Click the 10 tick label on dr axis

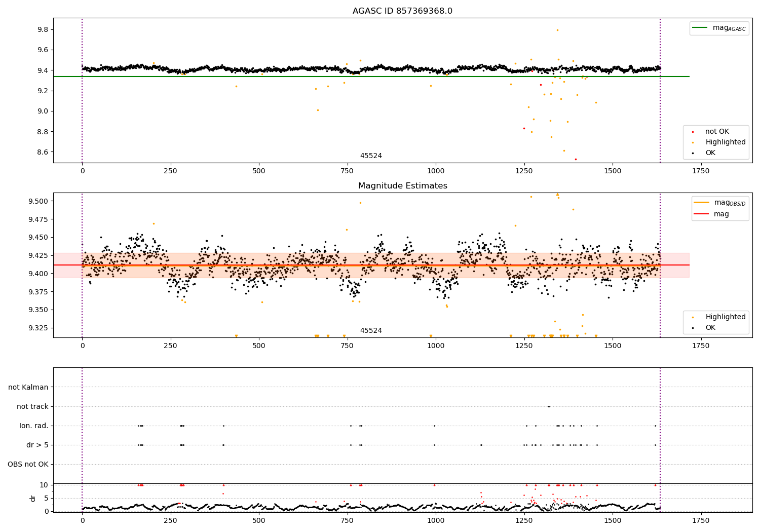(x=44, y=485)
